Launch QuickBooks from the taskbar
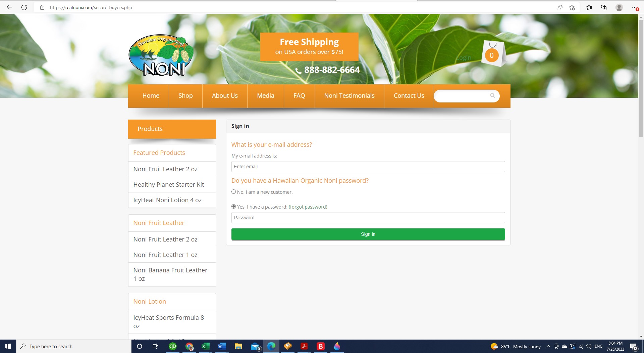Image resolution: width=644 pixels, height=353 pixels. tap(172, 346)
